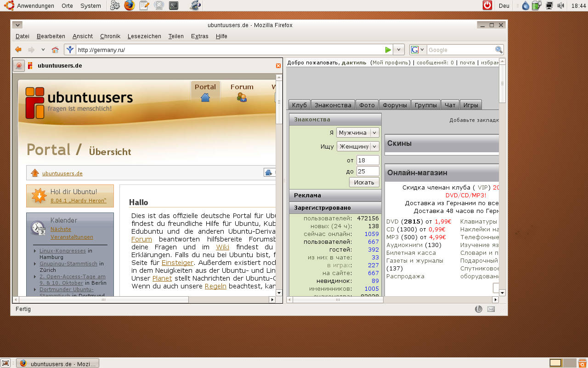Click the greyed forward arrow button
Screen dimensions: 588x368
(x=31, y=50)
